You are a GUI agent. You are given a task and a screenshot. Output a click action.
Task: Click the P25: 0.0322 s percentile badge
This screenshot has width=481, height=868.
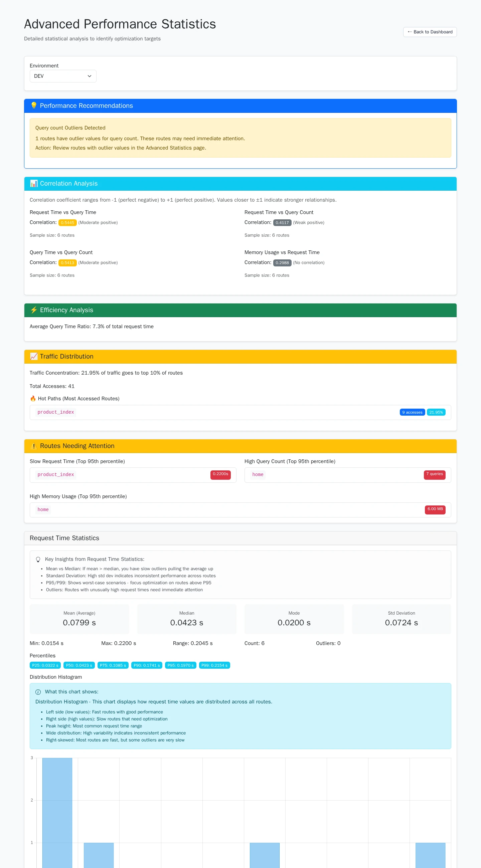point(45,665)
